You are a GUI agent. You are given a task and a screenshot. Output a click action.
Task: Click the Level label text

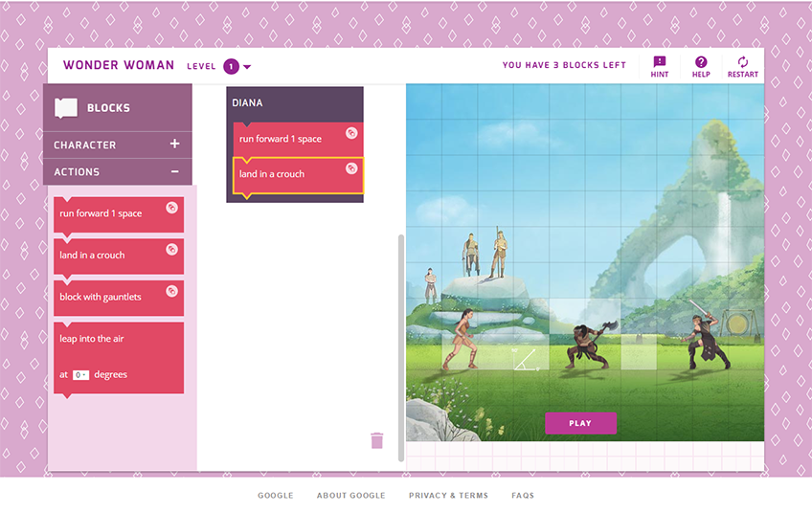pyautogui.click(x=201, y=66)
